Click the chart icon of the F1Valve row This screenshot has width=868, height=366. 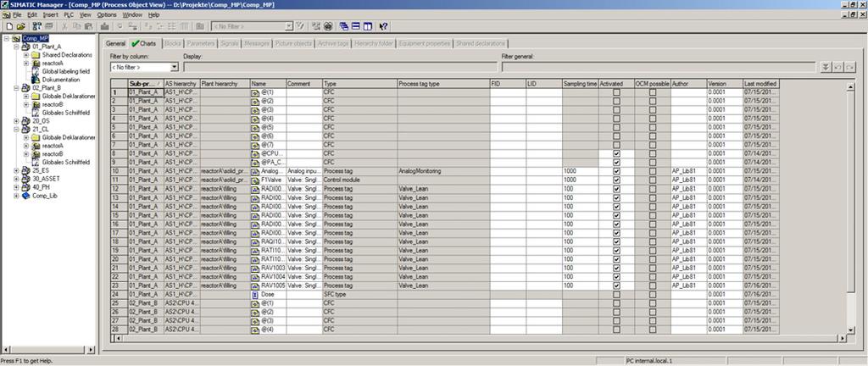click(x=255, y=180)
